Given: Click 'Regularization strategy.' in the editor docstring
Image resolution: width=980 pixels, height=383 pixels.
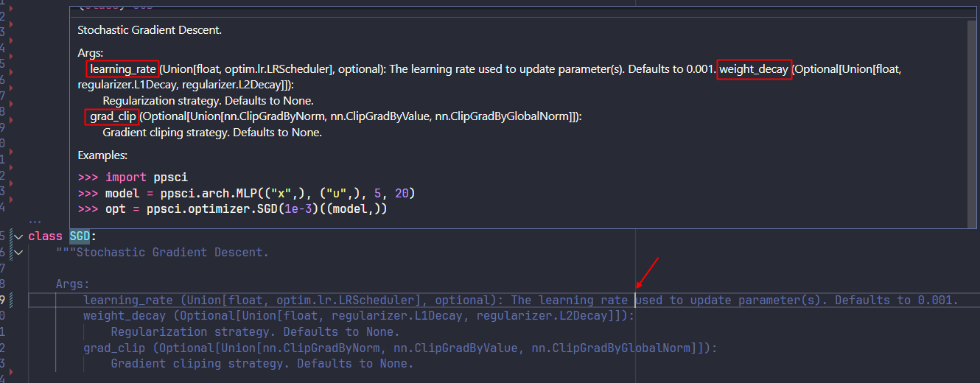Looking at the screenshot, I should (194, 331).
